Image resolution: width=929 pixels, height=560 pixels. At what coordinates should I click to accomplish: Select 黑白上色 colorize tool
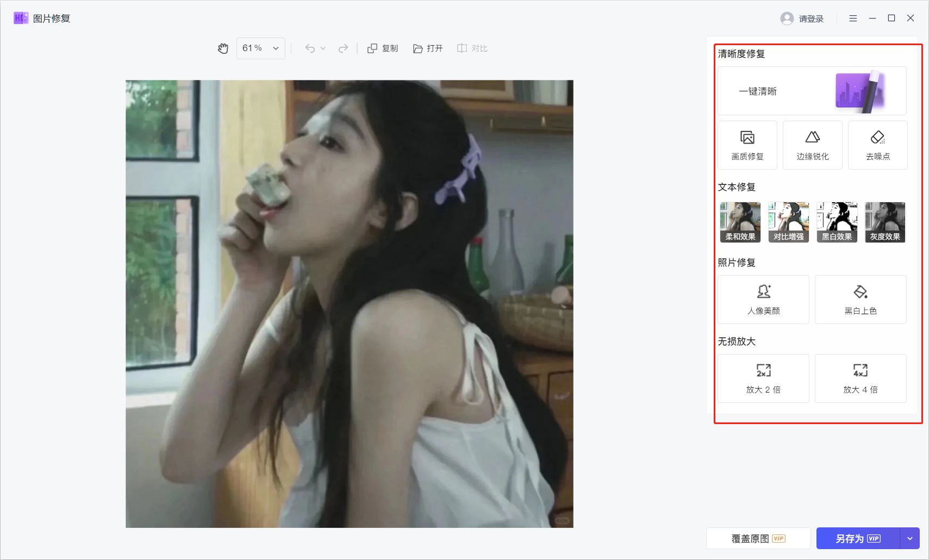click(x=861, y=300)
